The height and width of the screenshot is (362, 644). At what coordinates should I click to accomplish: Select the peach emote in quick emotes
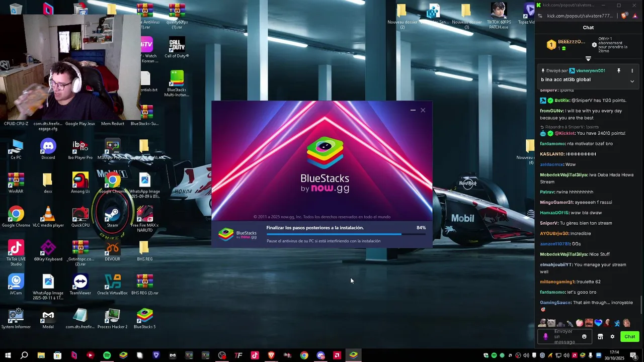pos(579,323)
